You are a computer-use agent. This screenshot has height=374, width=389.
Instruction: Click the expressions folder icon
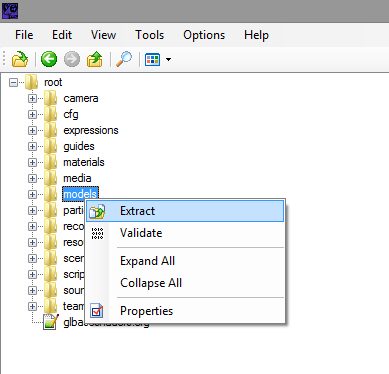50,130
